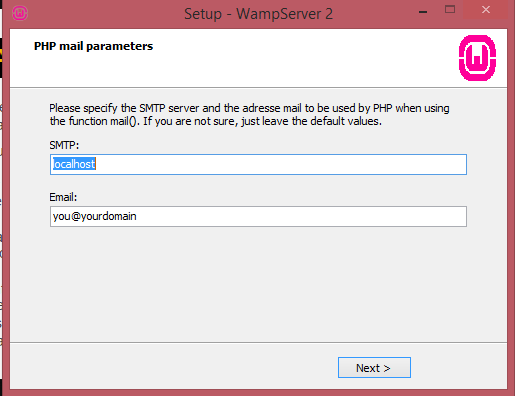Click the bottom grey strip left of Next button
This screenshot has width=515, height=396.
tap(173, 367)
